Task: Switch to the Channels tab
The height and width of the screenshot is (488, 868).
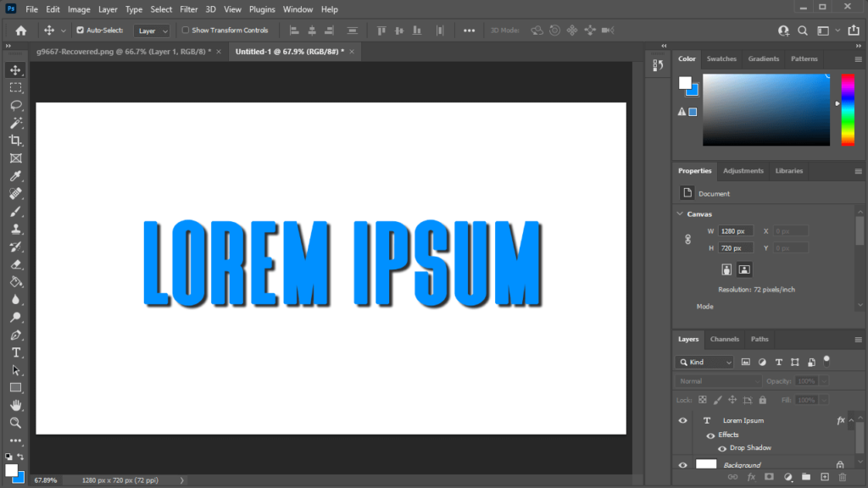Action: [x=724, y=339]
